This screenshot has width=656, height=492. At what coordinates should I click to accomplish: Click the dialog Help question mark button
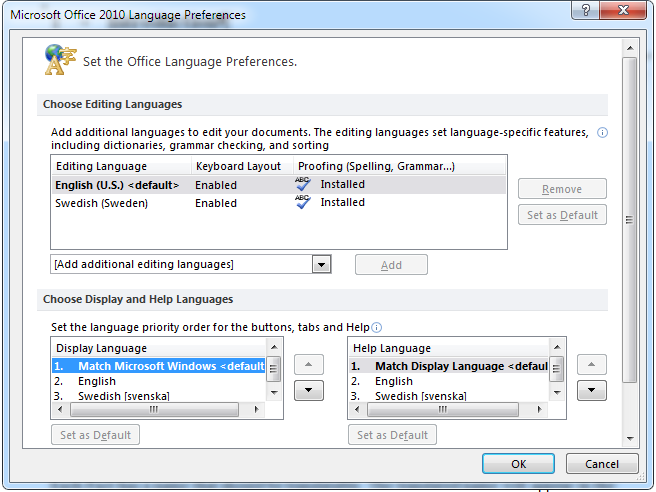585,10
